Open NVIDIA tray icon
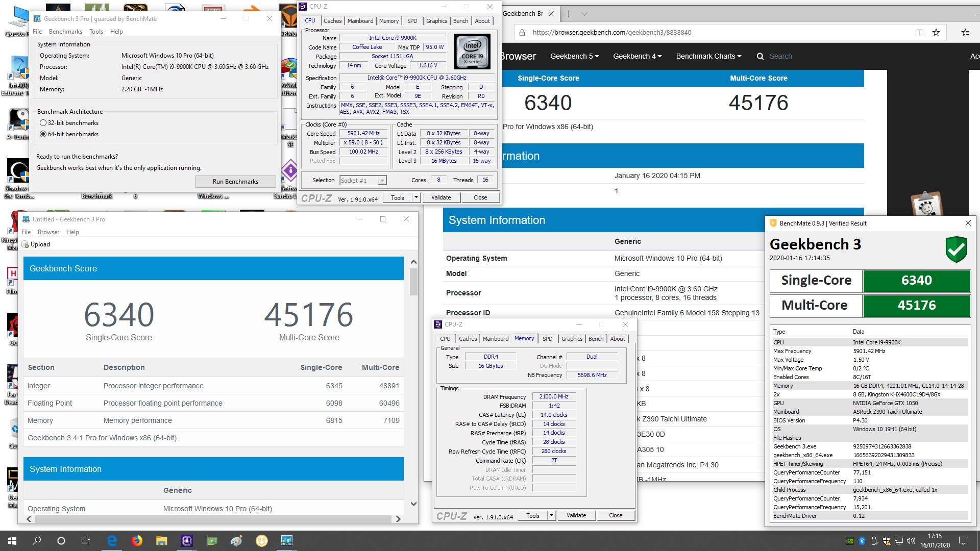980x551 pixels. tap(849, 541)
